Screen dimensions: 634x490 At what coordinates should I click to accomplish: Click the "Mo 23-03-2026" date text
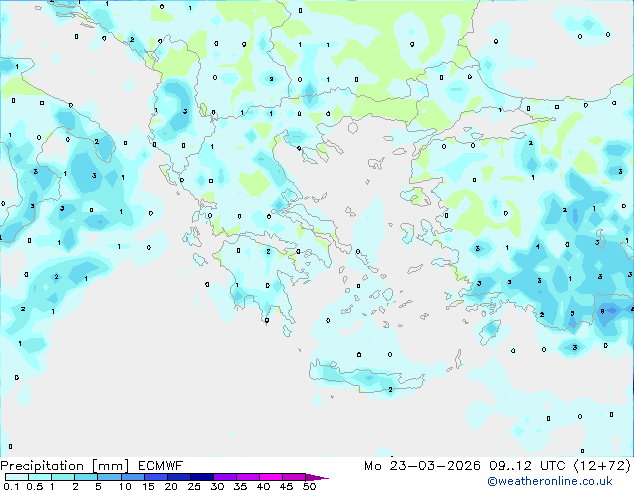(x=422, y=466)
